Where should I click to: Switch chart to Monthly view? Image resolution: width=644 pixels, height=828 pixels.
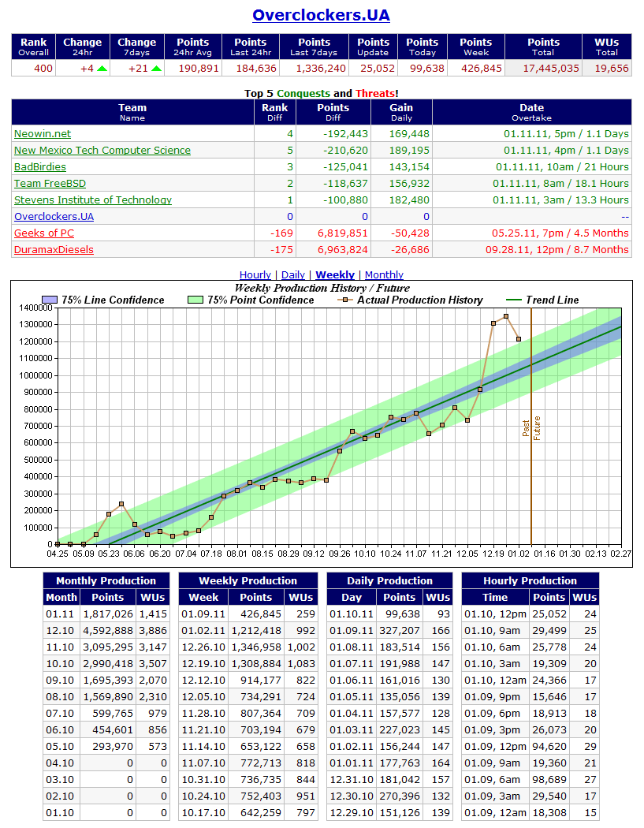384,274
